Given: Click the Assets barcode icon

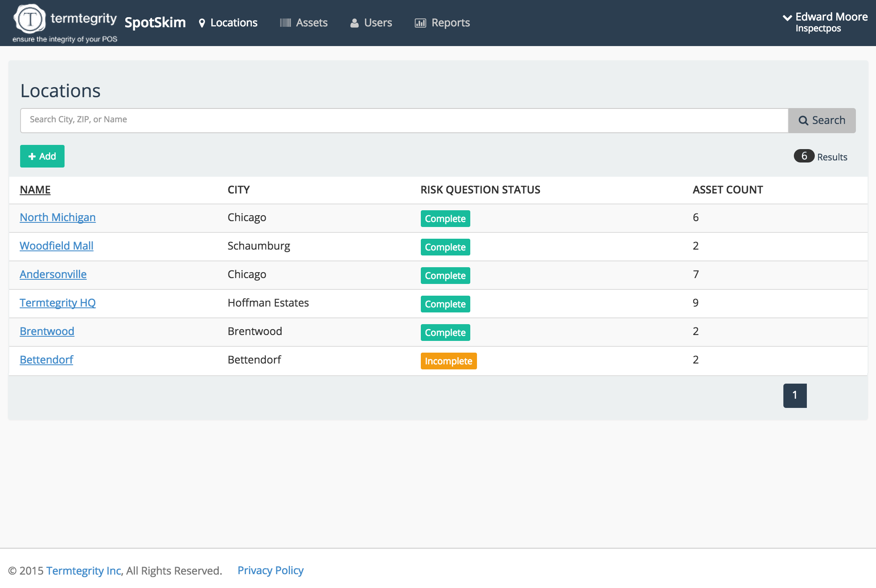Looking at the screenshot, I should coord(285,23).
